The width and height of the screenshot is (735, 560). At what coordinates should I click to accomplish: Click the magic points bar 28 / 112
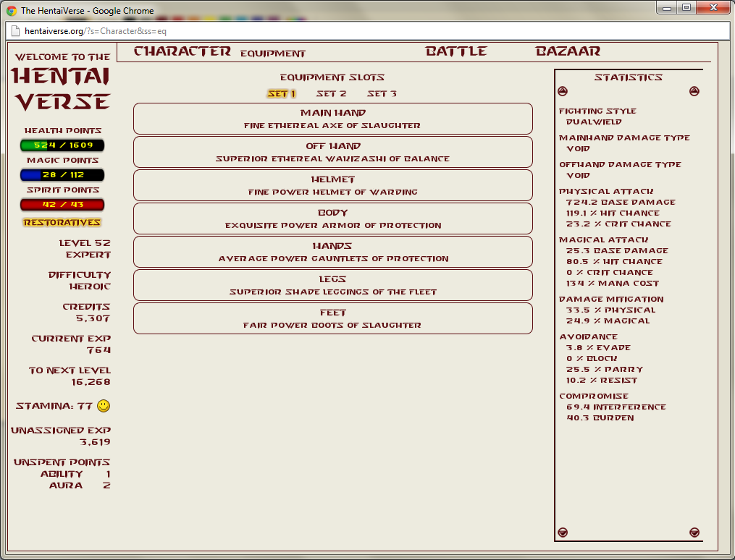pyautogui.click(x=62, y=175)
